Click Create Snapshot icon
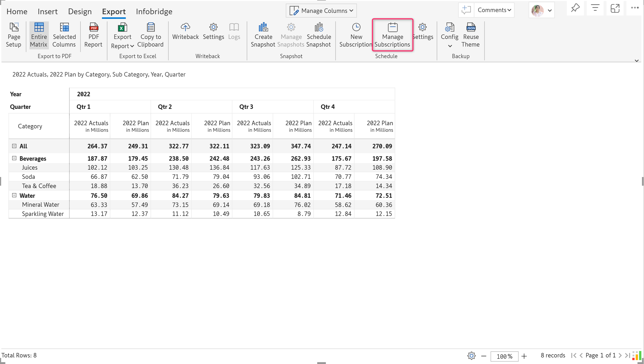Image resolution: width=644 pixels, height=364 pixels. point(263,27)
